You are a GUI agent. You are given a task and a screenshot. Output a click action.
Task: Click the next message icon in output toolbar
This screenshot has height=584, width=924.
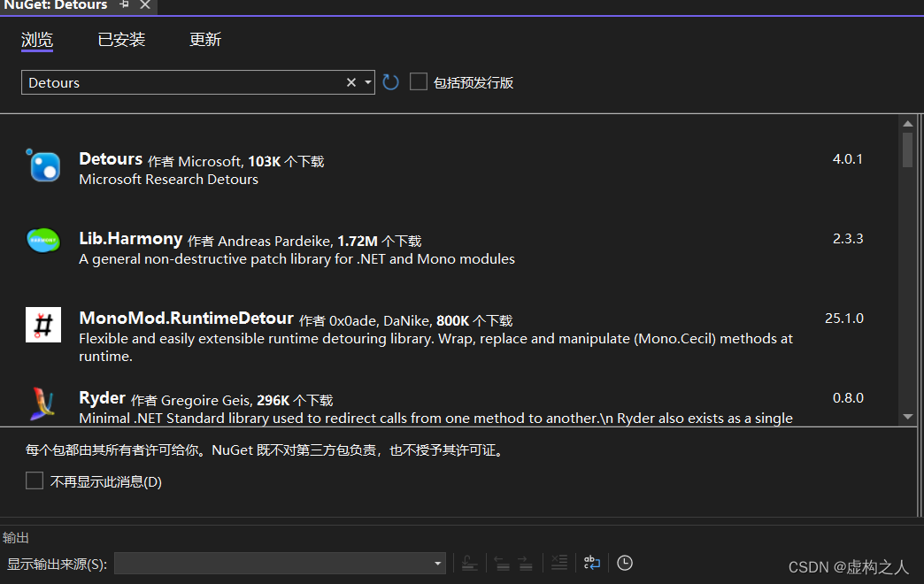point(526,563)
